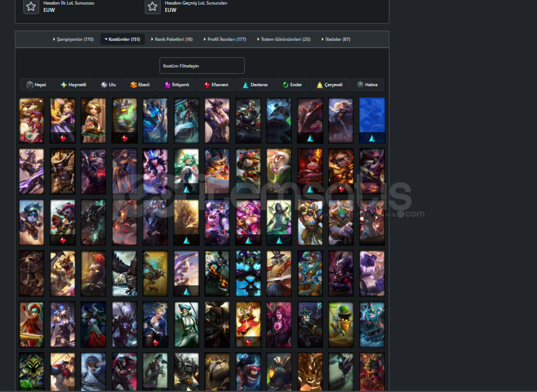Select red-hooded Annie with bear skin
537x392 pixels.
click(x=32, y=120)
